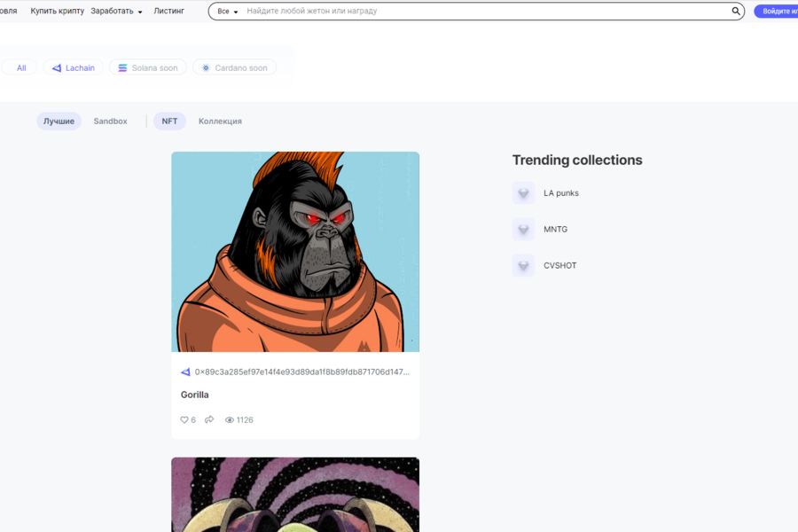The height and width of the screenshot is (532, 798).
Task: Open the Все search category dropdown
Action: pos(228,12)
